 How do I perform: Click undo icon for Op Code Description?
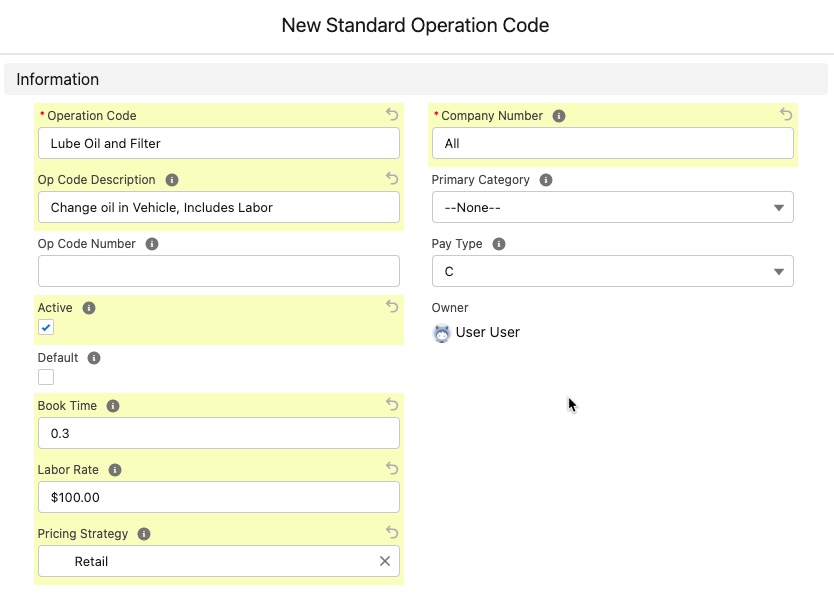392,179
